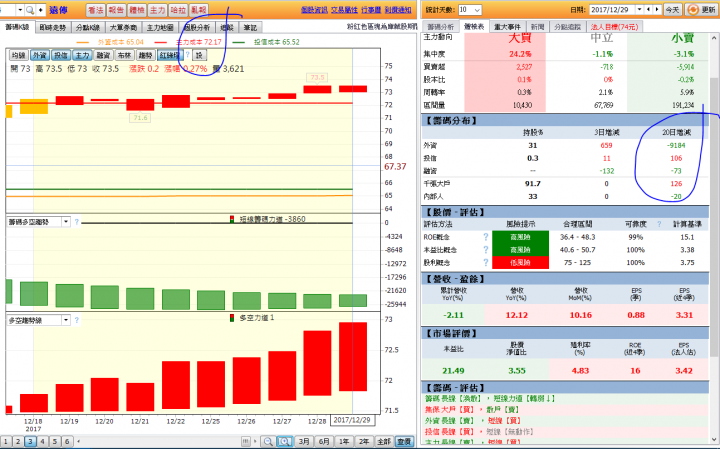The height and width of the screenshot is (449, 720).
Task: Switch to the 分點K線 tab
Action: pyautogui.click(x=88, y=28)
